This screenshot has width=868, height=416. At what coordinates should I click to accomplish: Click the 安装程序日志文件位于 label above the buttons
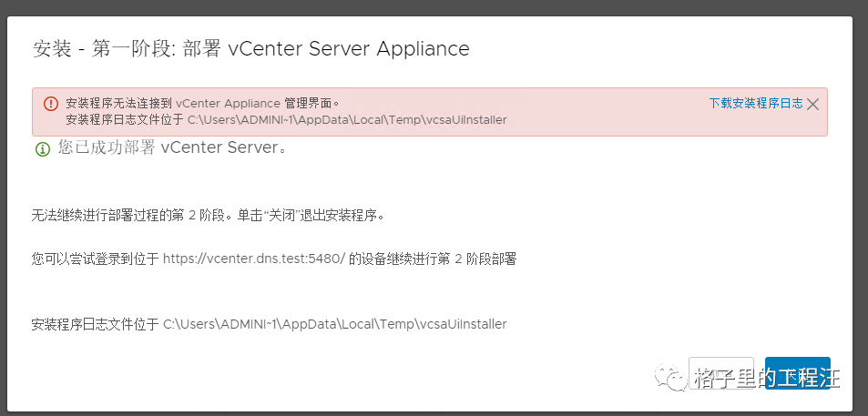[95, 323]
